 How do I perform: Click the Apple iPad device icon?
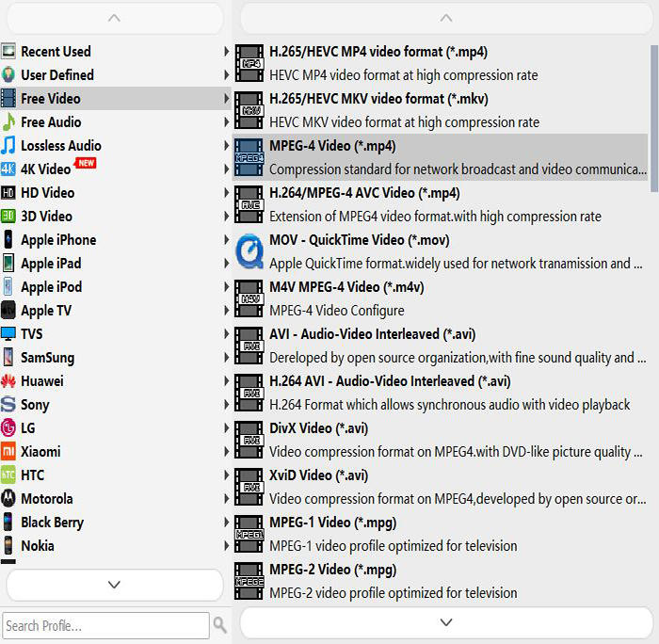coord(8,263)
